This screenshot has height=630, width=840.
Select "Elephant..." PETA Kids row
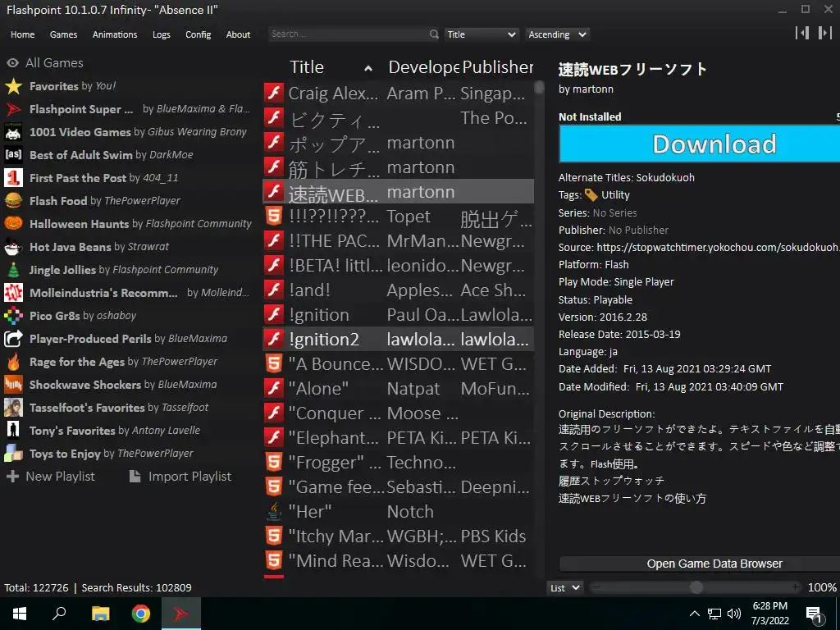(399, 438)
